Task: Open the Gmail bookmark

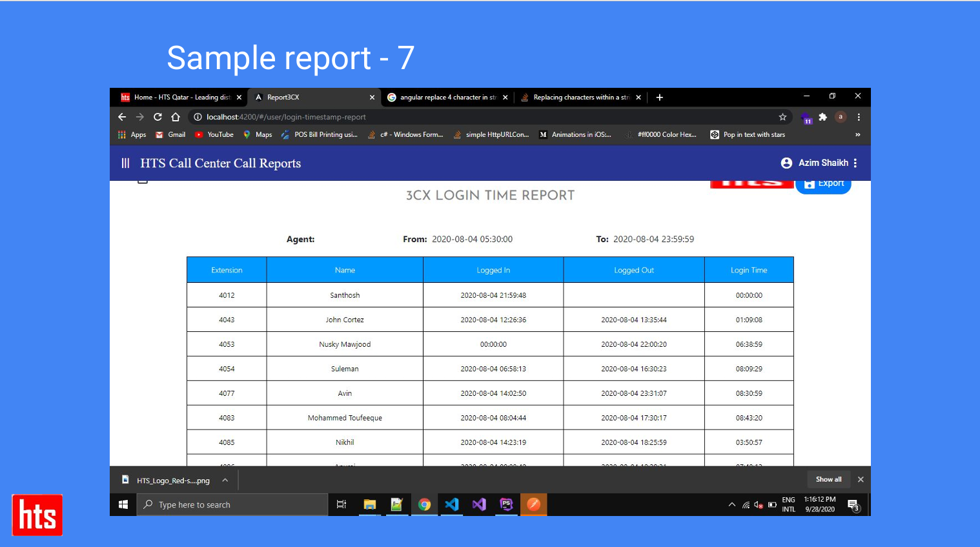Action: coord(170,135)
